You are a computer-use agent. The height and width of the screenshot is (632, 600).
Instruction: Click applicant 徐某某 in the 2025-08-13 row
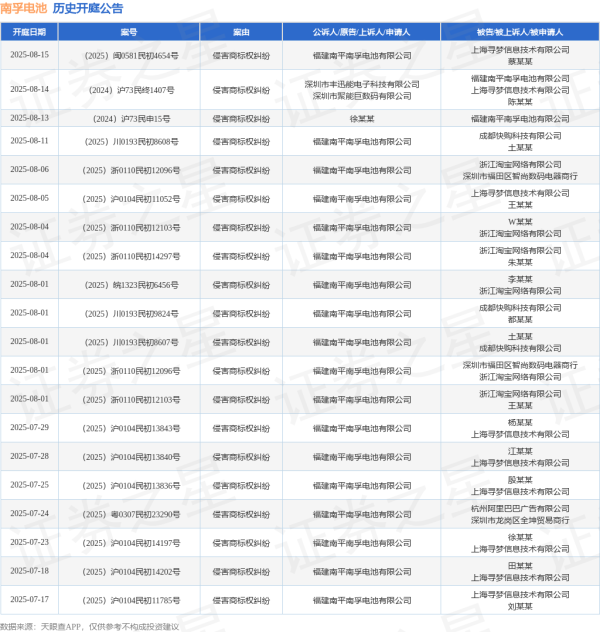(x=362, y=119)
